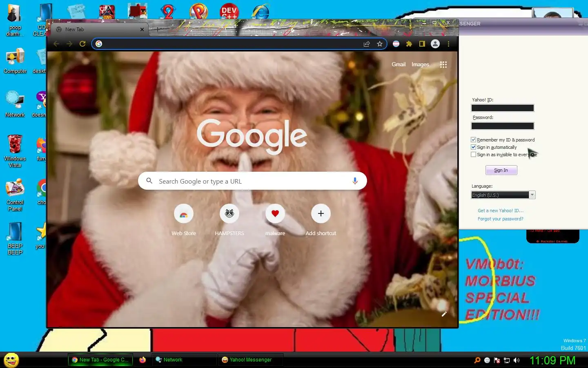The image size is (588, 368).
Task: Open the Gmail link
Action: point(399,65)
